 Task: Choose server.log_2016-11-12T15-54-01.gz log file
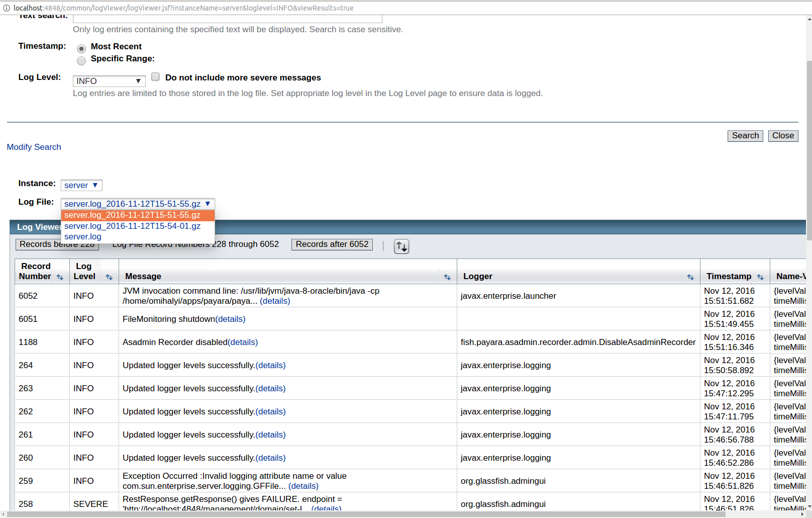(x=132, y=226)
